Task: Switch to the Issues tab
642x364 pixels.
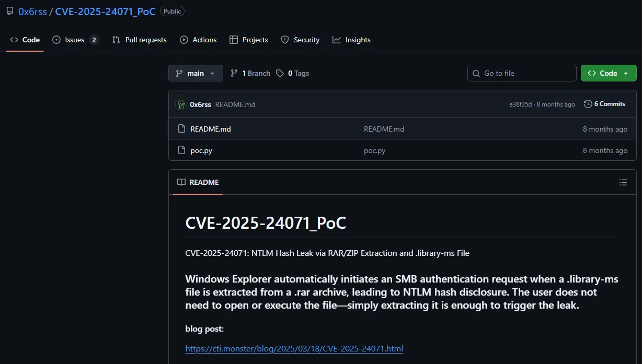Action: pyautogui.click(x=75, y=40)
